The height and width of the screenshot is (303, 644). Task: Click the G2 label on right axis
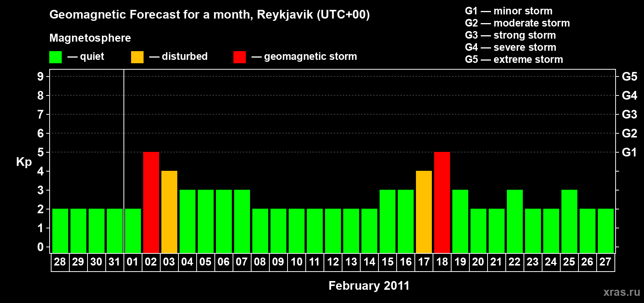pyautogui.click(x=630, y=133)
